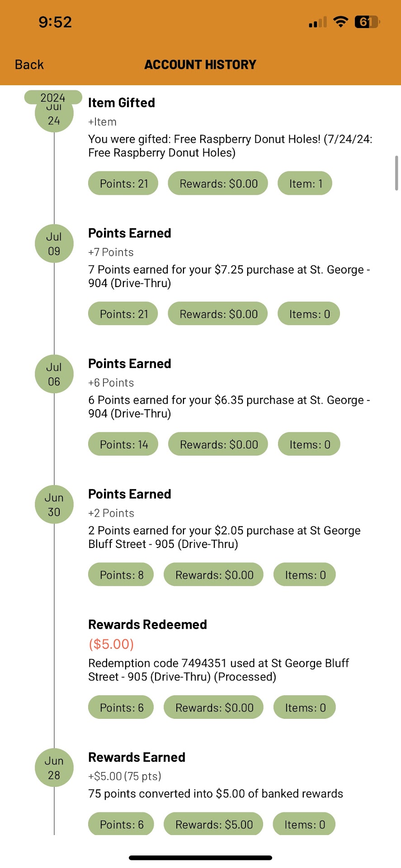Open the Rewards Earned entry heading

point(137,757)
